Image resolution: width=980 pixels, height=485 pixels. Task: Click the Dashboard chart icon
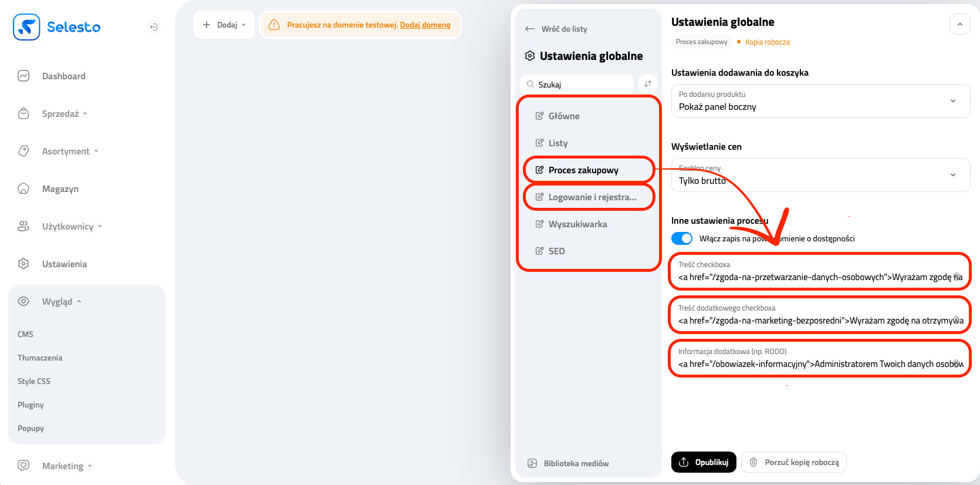pyautogui.click(x=23, y=76)
